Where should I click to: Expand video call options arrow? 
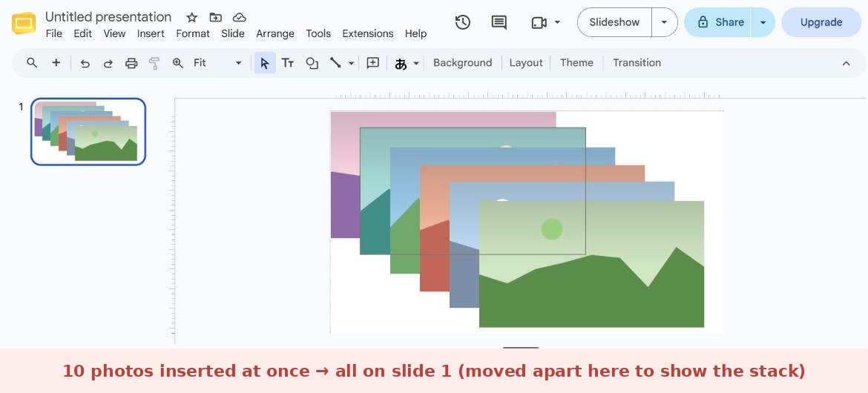557,22
